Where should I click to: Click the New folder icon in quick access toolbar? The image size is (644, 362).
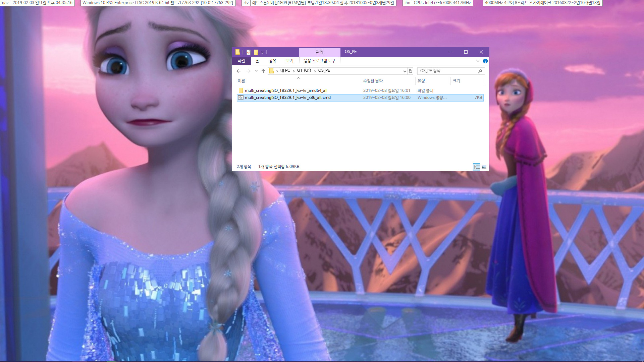pos(256,52)
